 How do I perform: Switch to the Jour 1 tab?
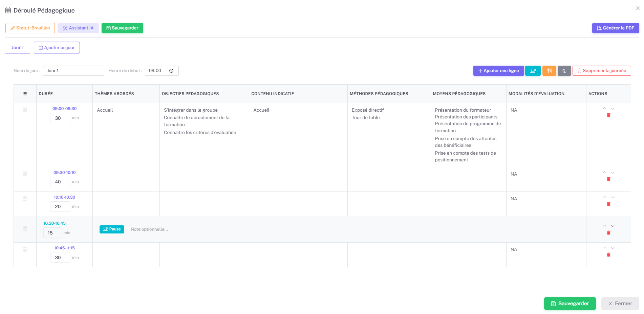pos(17,47)
